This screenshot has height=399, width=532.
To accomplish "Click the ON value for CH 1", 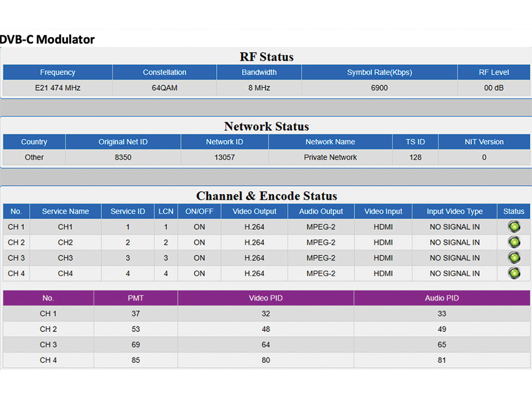I will [199, 227].
